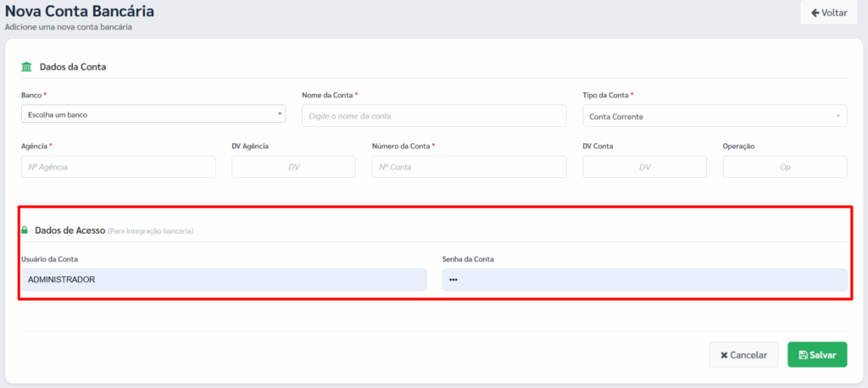Screen dimensions: 868x388
Task: Select the DV Agência input field
Action: (x=293, y=167)
